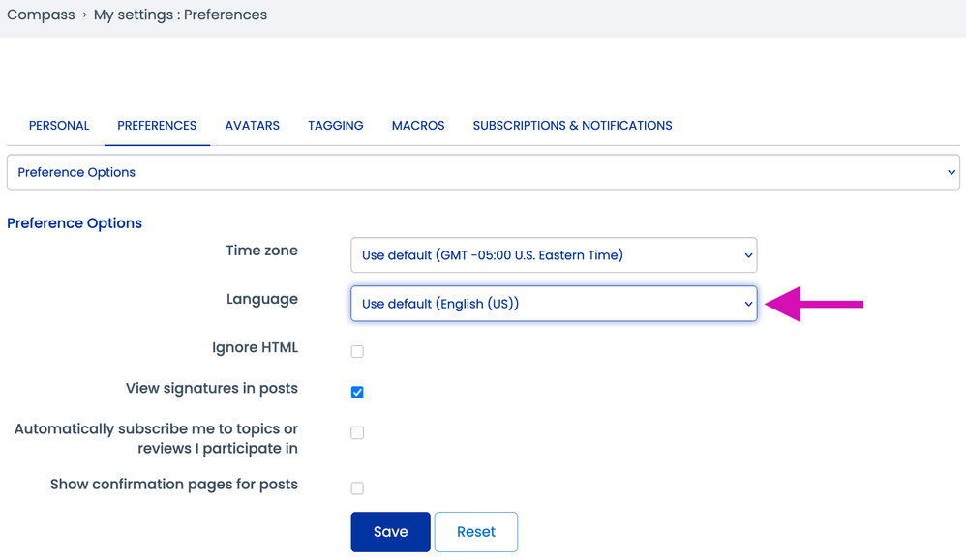The image size is (966, 560).
Task: Open the Preference Options section selector
Action: coord(482,171)
